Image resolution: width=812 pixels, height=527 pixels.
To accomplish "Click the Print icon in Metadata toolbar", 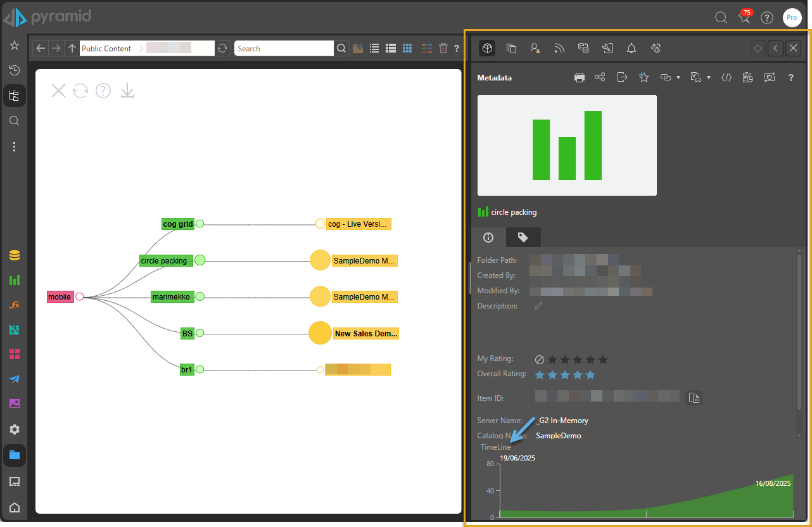I will 579,77.
